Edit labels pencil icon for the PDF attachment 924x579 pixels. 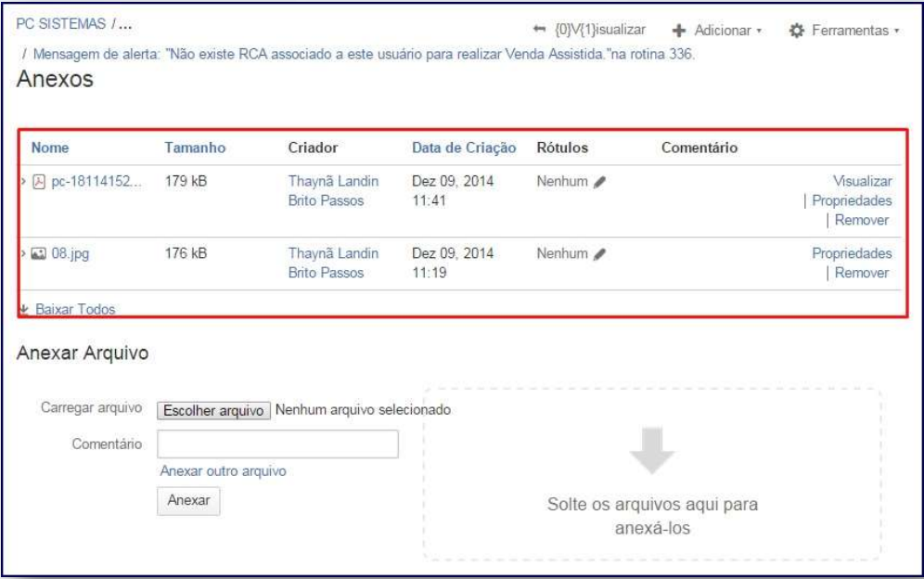tap(599, 182)
